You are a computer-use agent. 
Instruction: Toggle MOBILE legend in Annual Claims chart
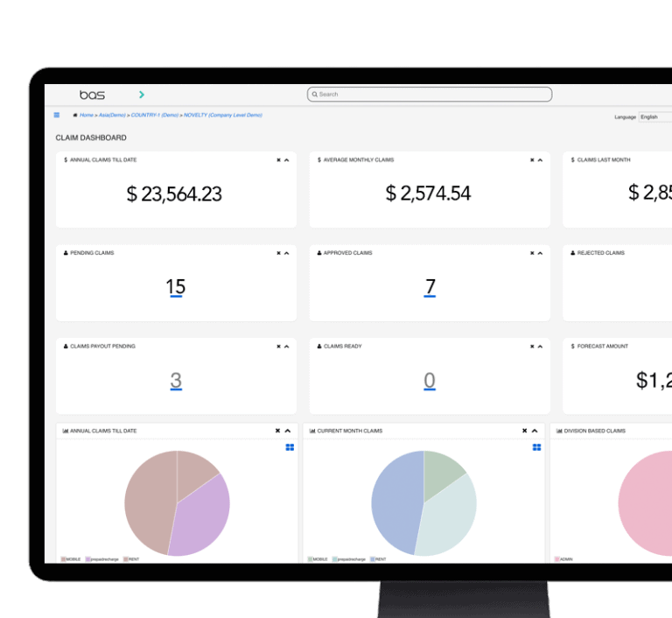tap(72, 558)
